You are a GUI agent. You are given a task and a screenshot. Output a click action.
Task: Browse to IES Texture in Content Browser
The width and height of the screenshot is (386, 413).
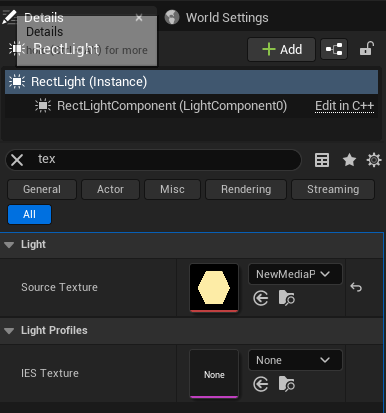(x=287, y=384)
